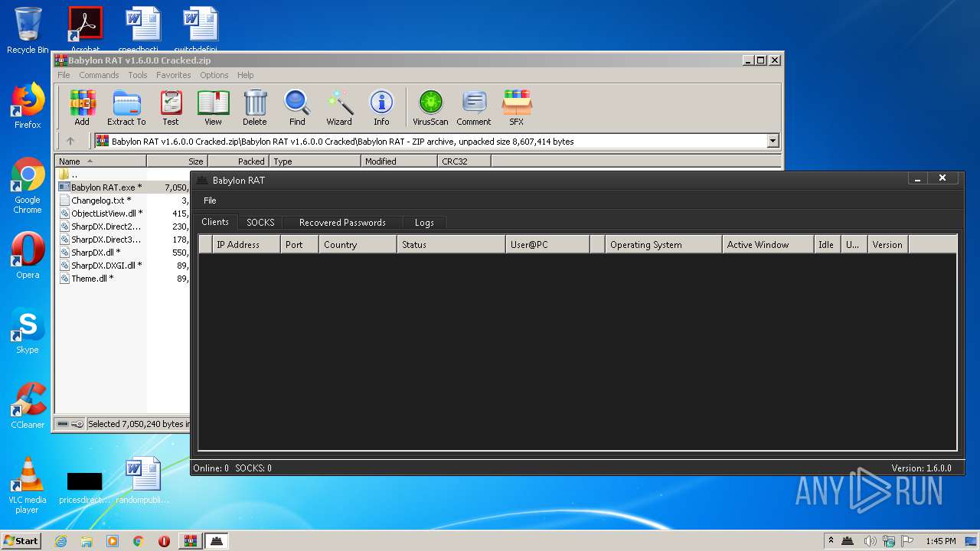
Task: Open the Babylon RAT File menu
Action: tap(210, 201)
